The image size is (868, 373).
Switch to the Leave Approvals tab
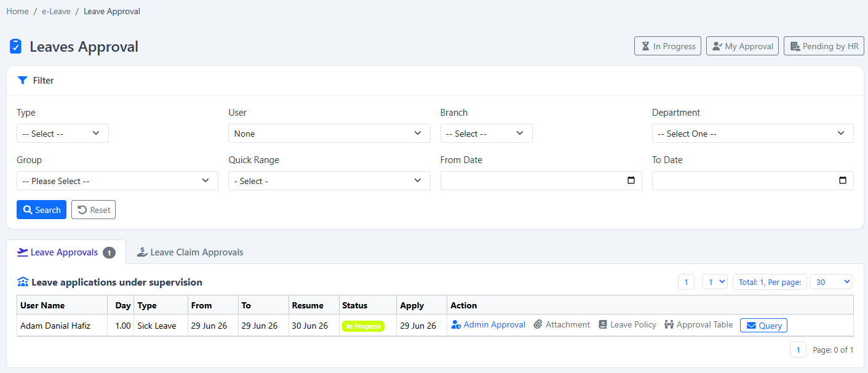pyautogui.click(x=66, y=252)
